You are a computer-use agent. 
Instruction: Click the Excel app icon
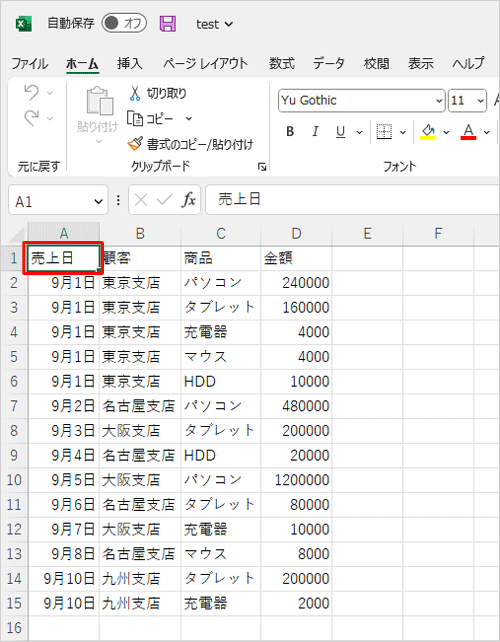pyautogui.click(x=23, y=24)
